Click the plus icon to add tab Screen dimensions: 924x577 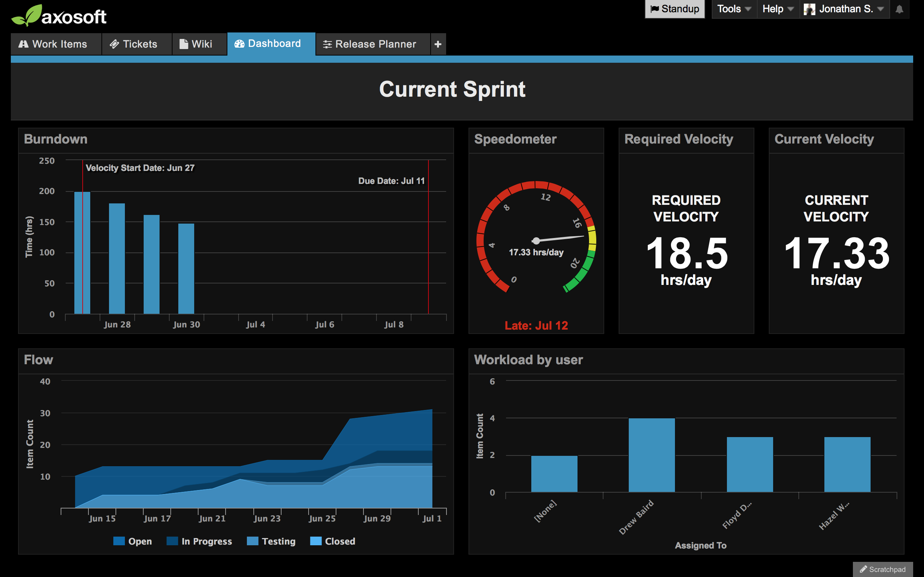438,44
